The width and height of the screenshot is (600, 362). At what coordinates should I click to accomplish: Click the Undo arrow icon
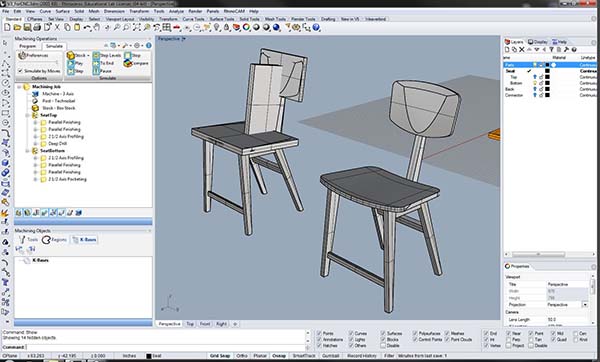[87, 28]
